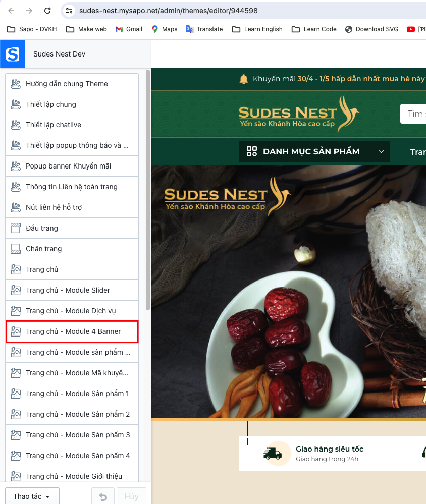Click the Hủy cancel button
Viewport: 426px width, 504px height.
131,496
